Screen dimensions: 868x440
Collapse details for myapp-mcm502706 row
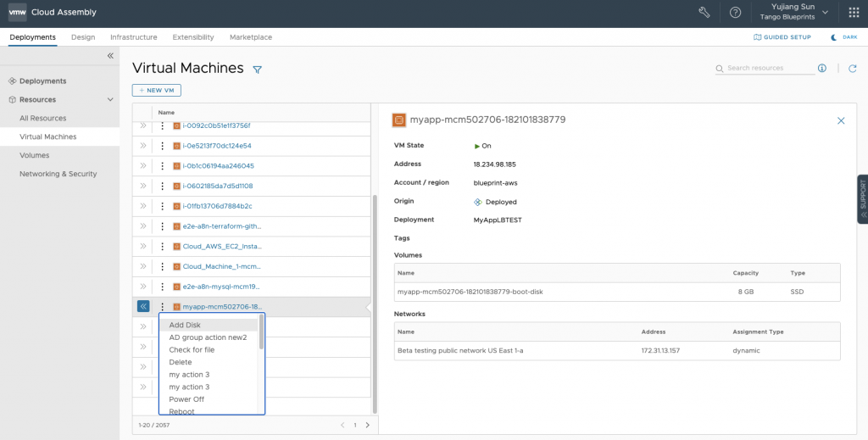tap(143, 307)
